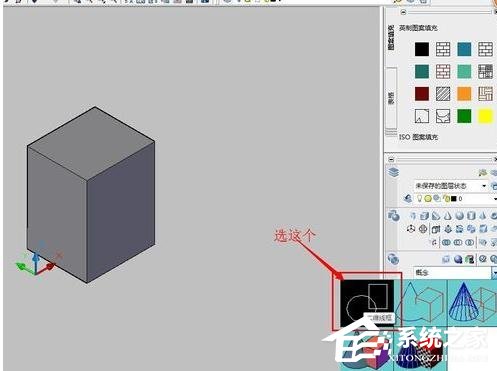The height and width of the screenshot is (371, 497).
Task: Click the ISO hatch patterns heading
Action: click(418, 137)
